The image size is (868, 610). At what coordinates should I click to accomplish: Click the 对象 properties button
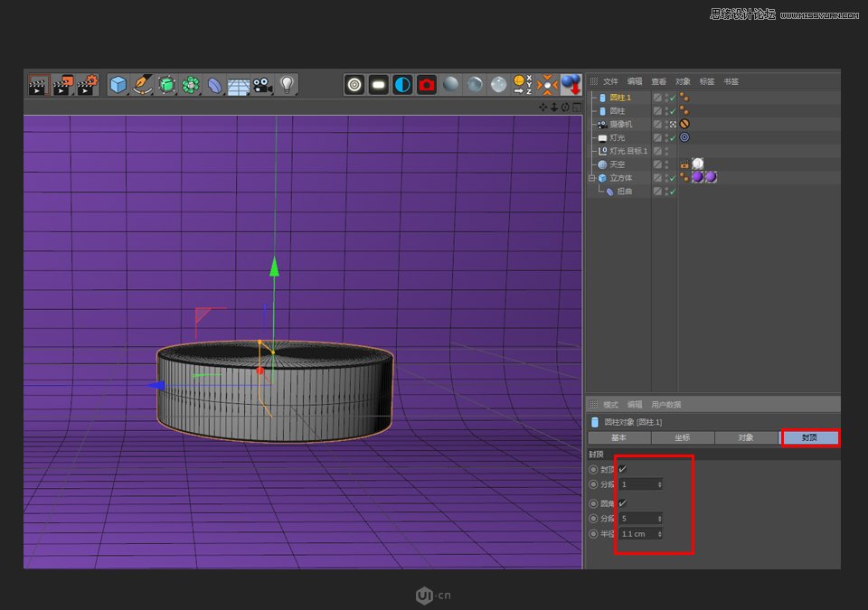tap(746, 437)
